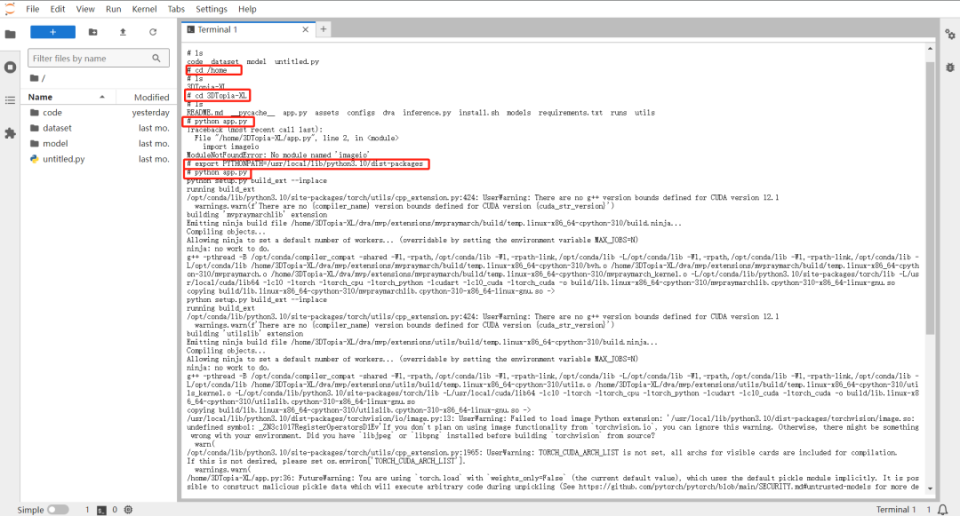Click the upload files icon

point(122,32)
